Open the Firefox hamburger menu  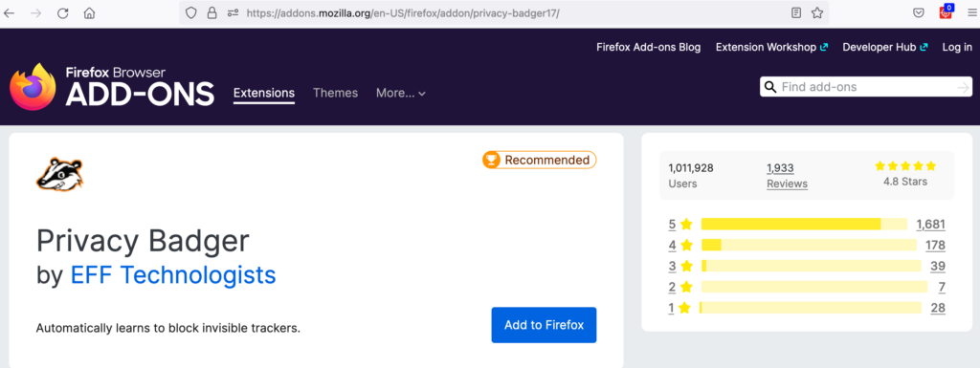tap(970, 13)
